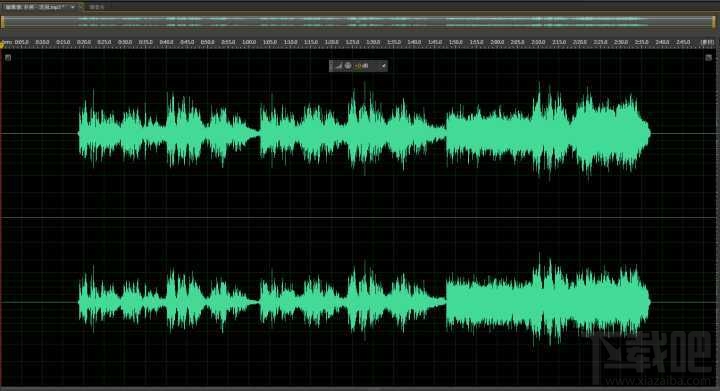Click the 0:30.0 mark on the time ruler

[x=125, y=42]
